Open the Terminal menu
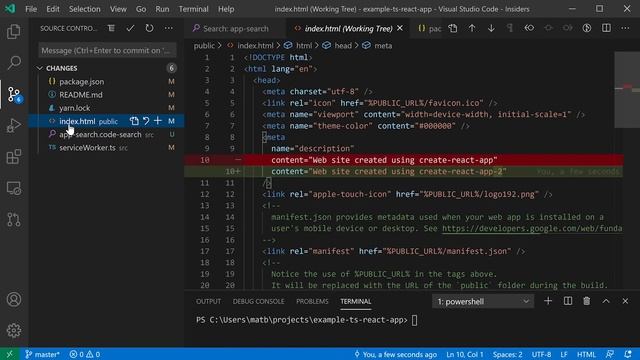The image size is (640, 360). (193, 9)
